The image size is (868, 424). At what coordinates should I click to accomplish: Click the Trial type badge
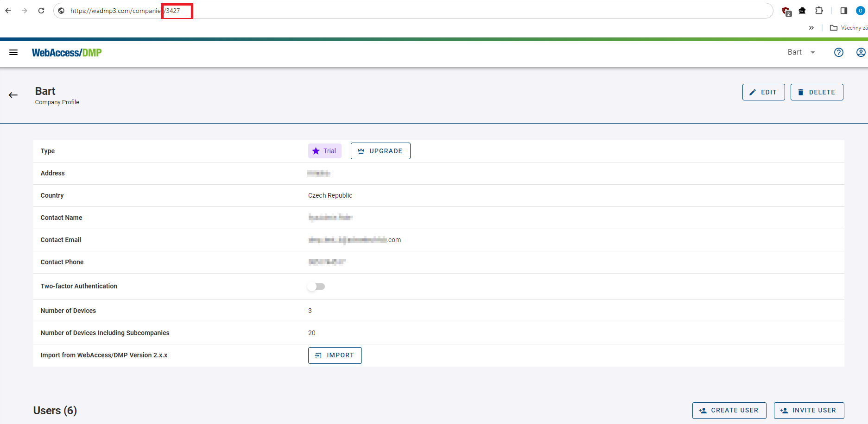pyautogui.click(x=324, y=151)
